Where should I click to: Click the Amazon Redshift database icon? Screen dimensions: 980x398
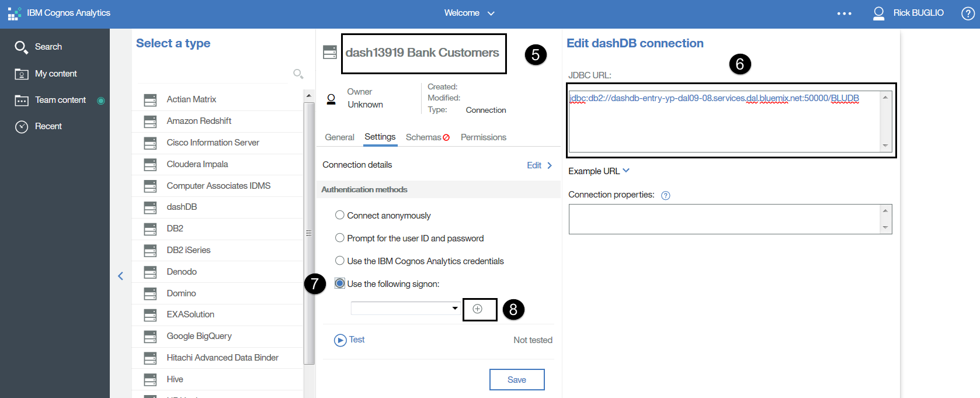pyautogui.click(x=150, y=122)
